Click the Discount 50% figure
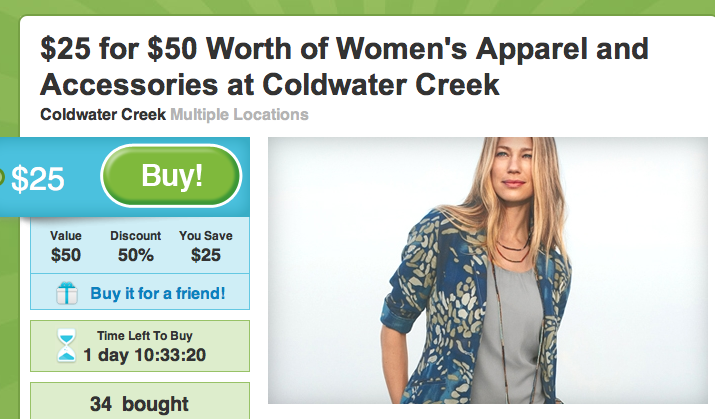 click(x=135, y=255)
